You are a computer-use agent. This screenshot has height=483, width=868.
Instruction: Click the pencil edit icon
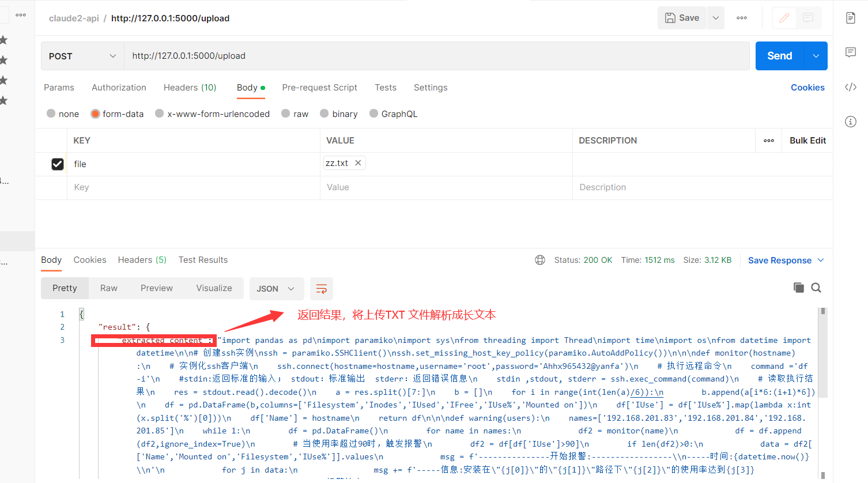[x=784, y=18]
